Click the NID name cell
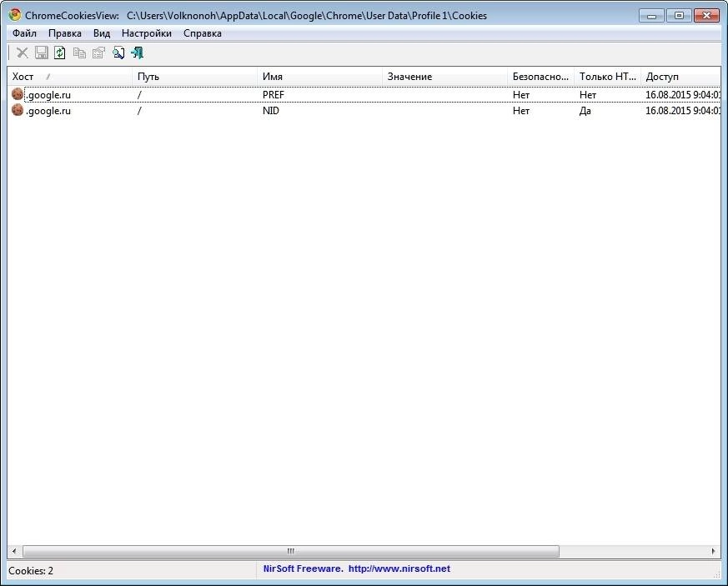Screen dimensions: 728x586 (271, 110)
